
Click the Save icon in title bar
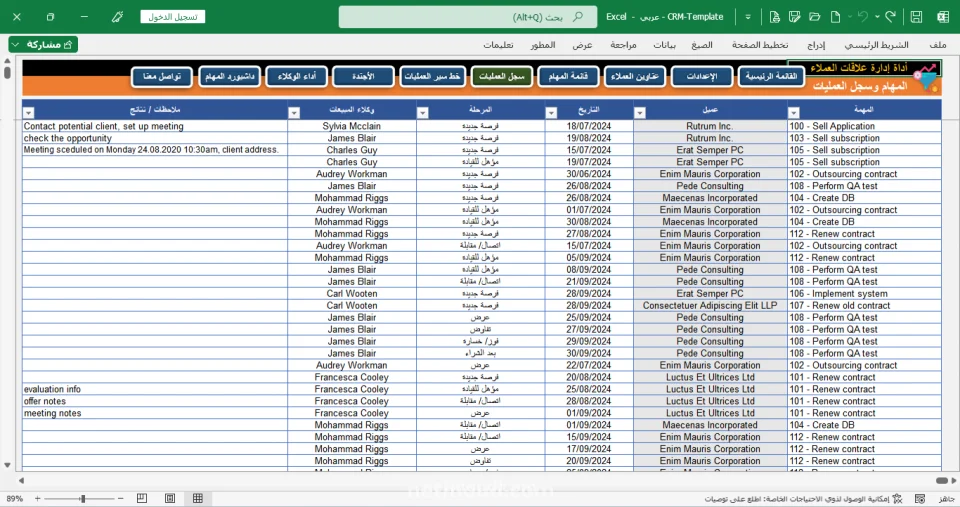coord(917,17)
